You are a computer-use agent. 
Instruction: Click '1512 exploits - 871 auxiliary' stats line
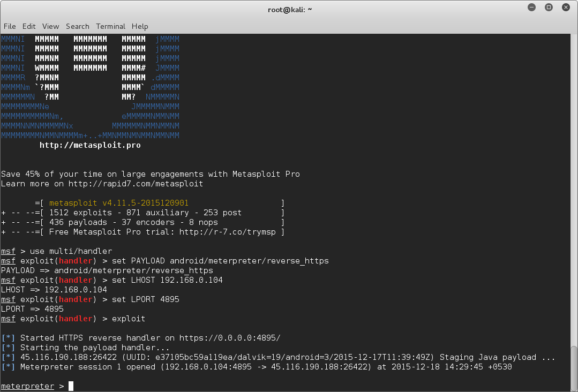(145, 213)
